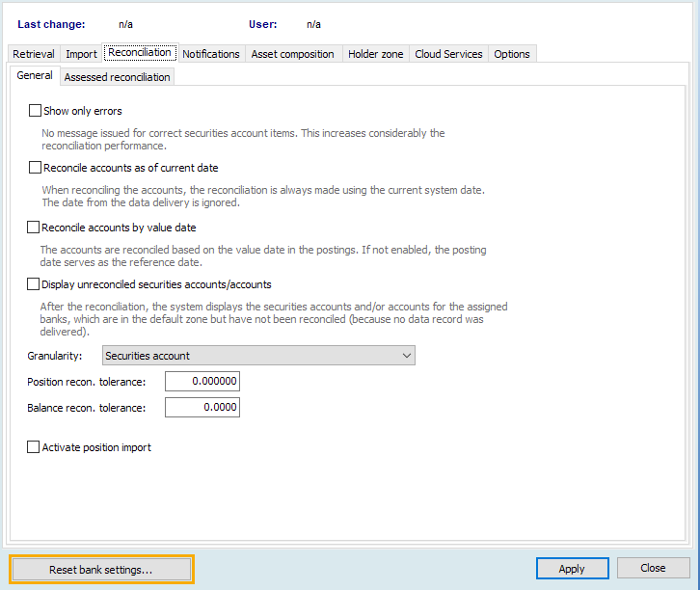Switch to the Holder zone tab
The height and width of the screenshot is (590, 700).
375,54
